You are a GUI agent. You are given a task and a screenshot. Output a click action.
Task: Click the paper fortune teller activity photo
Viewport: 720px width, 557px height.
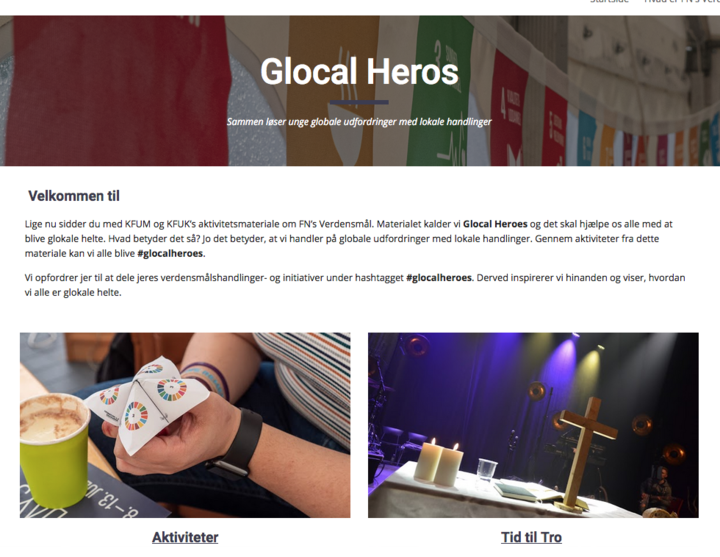[x=185, y=425]
